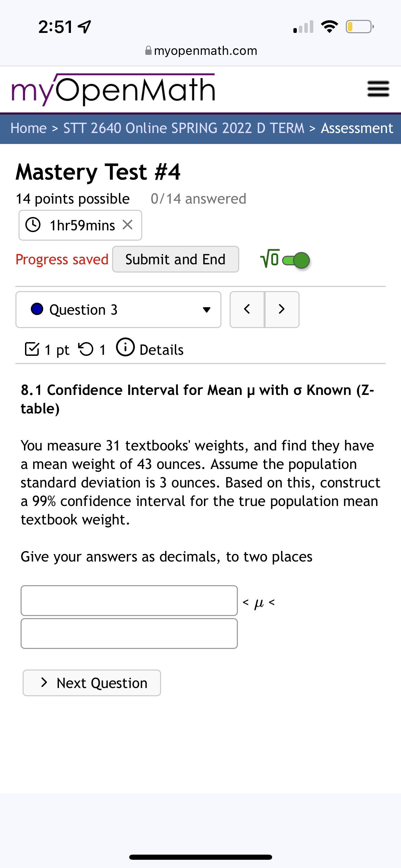
Task: Click the Next Question button
Action: click(x=91, y=683)
